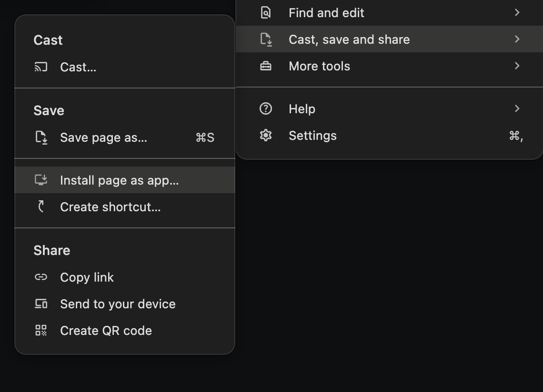This screenshot has height=392, width=543.
Task: Click the ⌘, shortcut next to Settings
Action: (x=516, y=136)
